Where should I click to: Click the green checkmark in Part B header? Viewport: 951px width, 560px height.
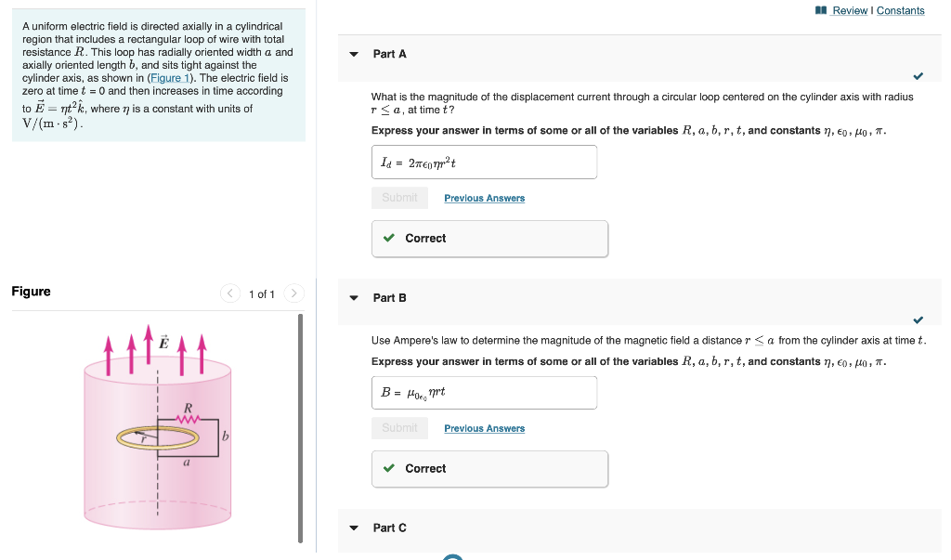(918, 320)
